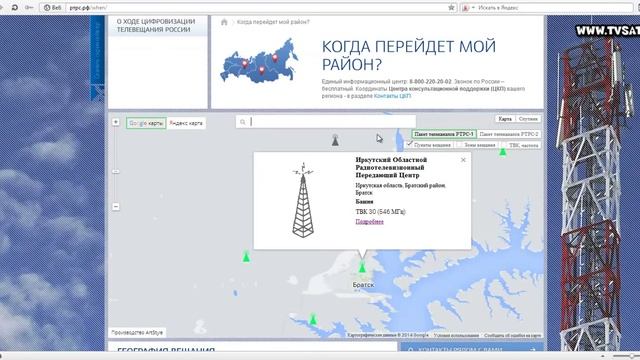
Task: Select Пакет телеканалов РТРС-1
Action: [x=444, y=134]
